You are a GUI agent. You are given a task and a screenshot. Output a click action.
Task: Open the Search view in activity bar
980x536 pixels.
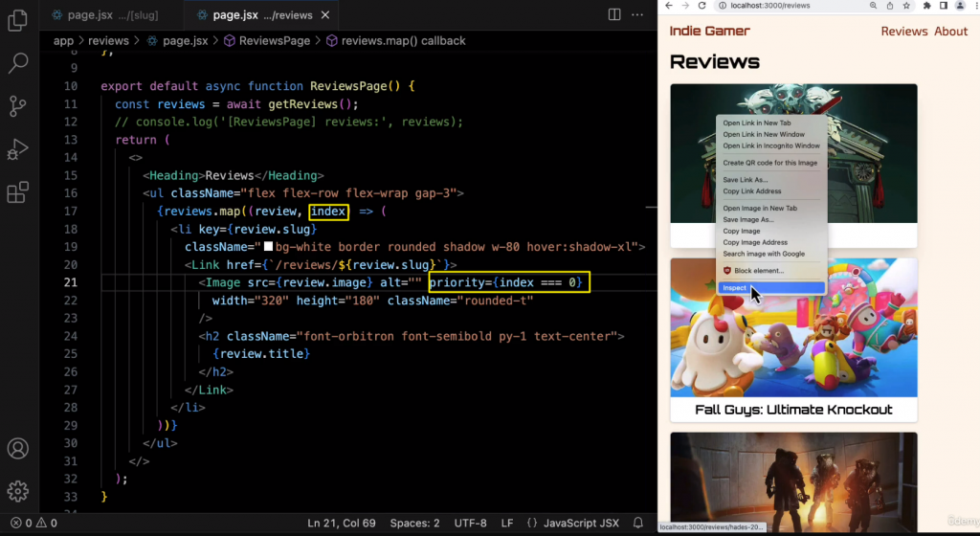click(17, 62)
